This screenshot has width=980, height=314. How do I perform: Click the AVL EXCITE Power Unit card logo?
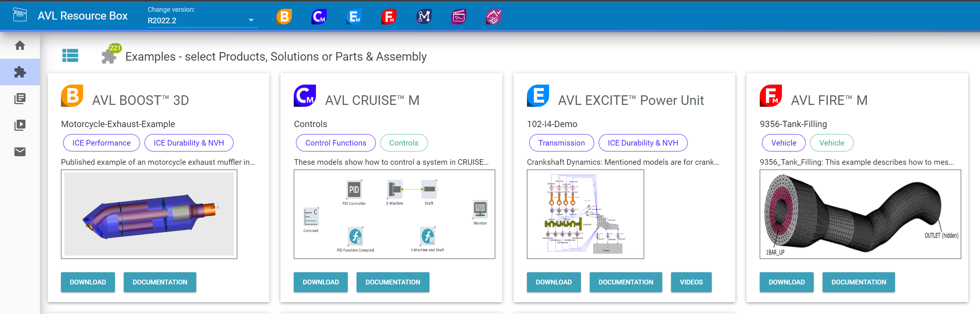tap(538, 96)
